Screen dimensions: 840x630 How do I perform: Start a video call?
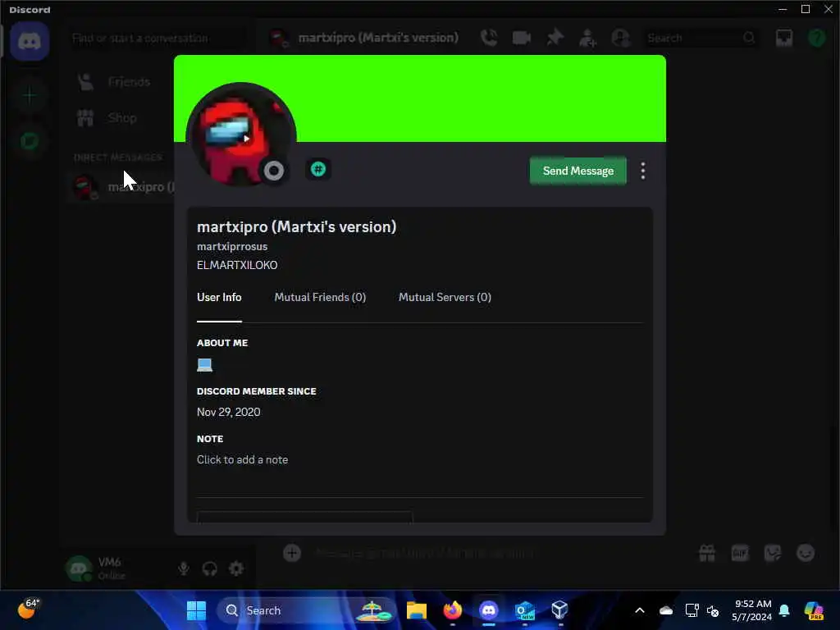(x=521, y=38)
